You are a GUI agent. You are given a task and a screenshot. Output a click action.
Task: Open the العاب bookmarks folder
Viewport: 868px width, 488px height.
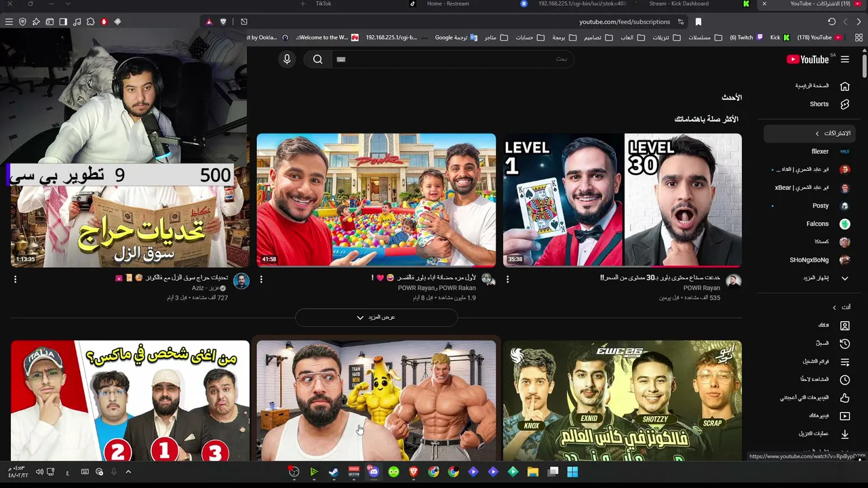tap(631, 38)
